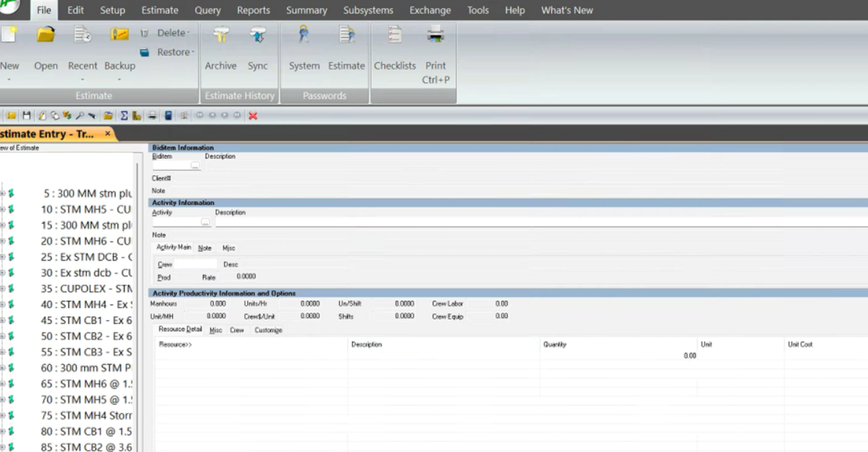Open the Checklists icon
Viewport: 868px width, 452px height.
[394, 35]
